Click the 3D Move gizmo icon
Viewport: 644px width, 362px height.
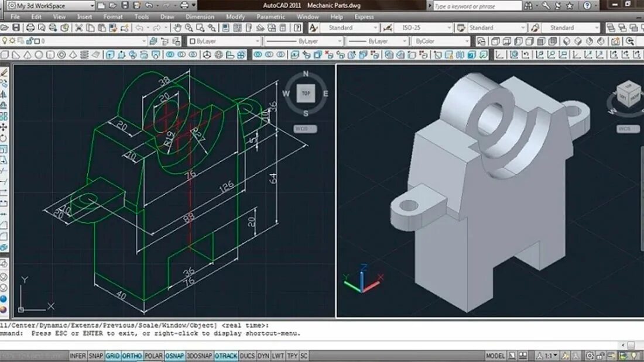(207, 54)
